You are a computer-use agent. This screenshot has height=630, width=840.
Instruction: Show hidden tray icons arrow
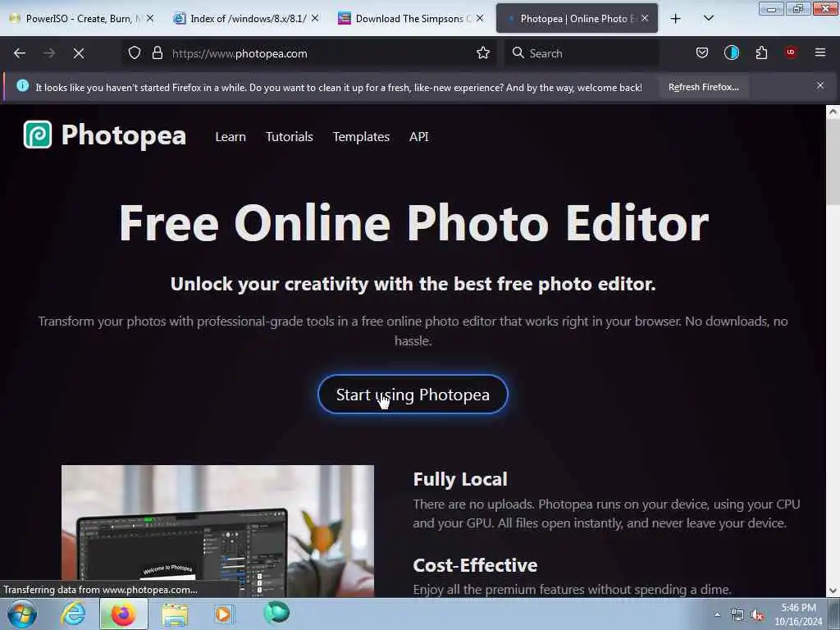[717, 615]
